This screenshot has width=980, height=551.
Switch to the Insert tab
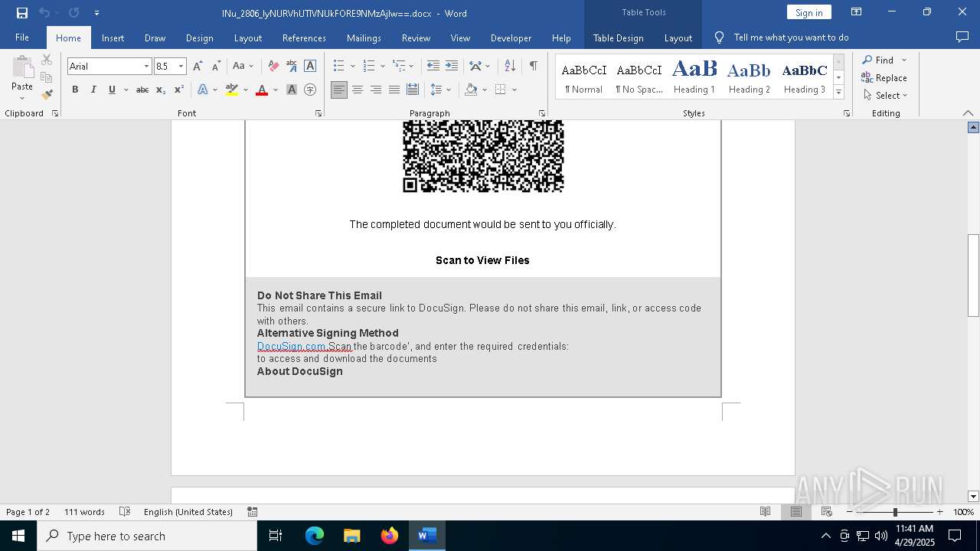click(113, 37)
